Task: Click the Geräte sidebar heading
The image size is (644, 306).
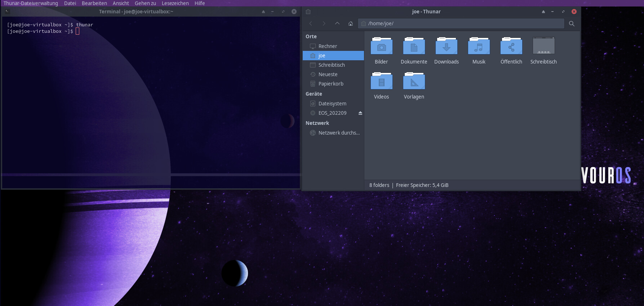Action: pos(314,94)
